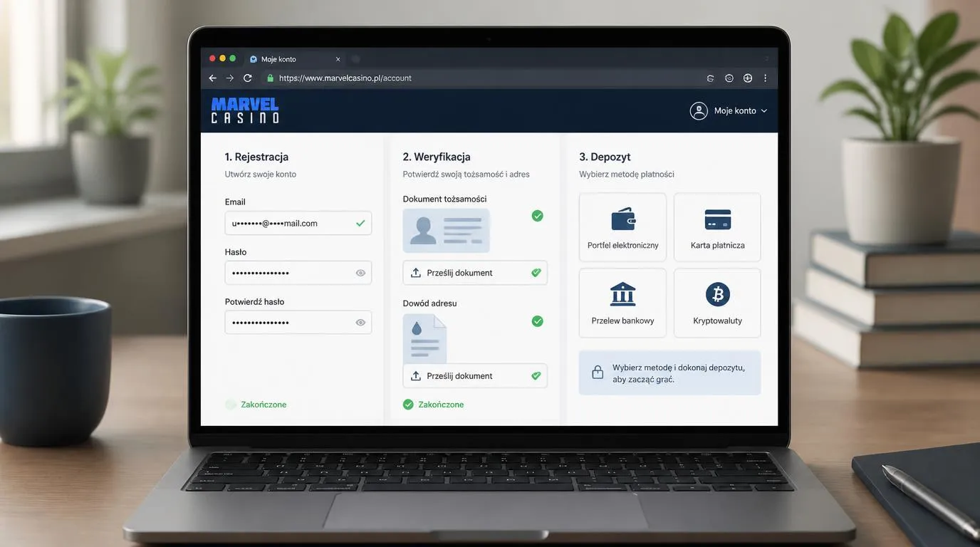Screen dimensions: 980x547
Task: Upload file under Dowód adresu
Action: 475,376
